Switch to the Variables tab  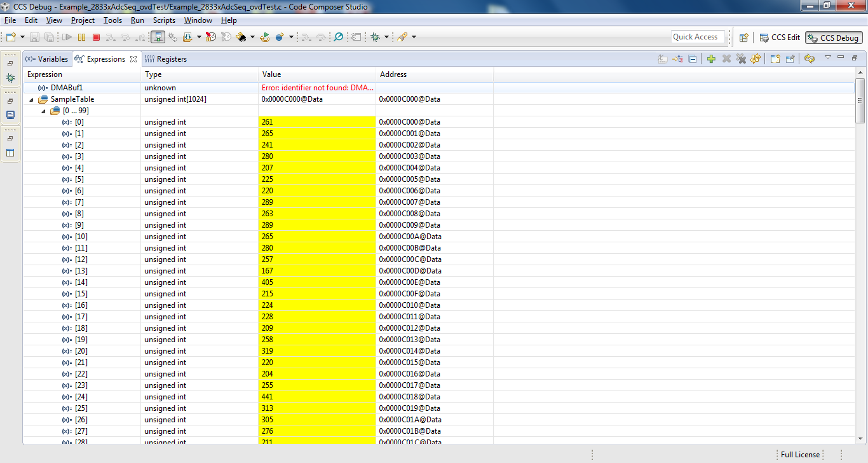coord(47,59)
